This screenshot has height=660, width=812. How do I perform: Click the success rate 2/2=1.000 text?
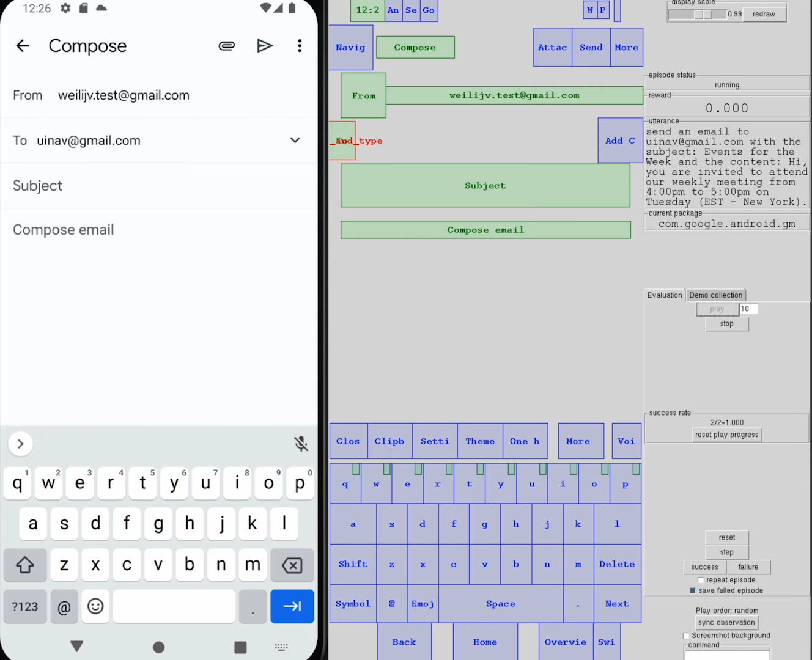727,422
